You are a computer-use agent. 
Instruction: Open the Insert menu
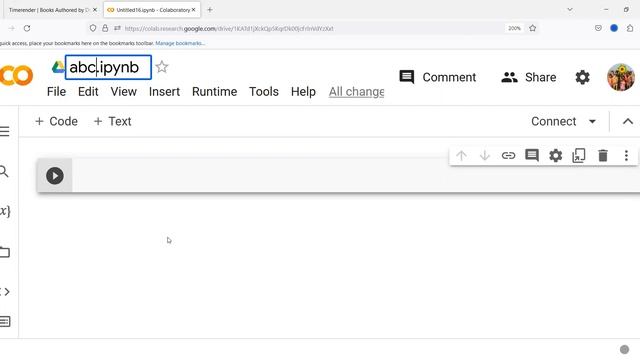164,91
